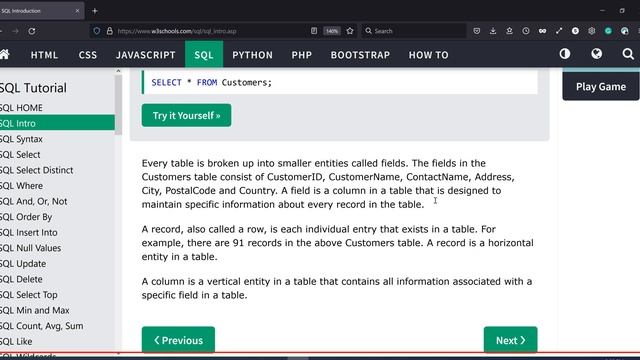The width and height of the screenshot is (640, 360).
Task: Open SQL Select Top in sidebar
Action: pyautogui.click(x=57, y=295)
